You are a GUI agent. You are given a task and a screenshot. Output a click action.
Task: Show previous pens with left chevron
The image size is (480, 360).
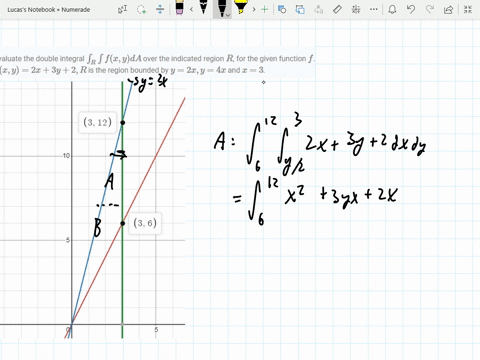click(x=191, y=9)
